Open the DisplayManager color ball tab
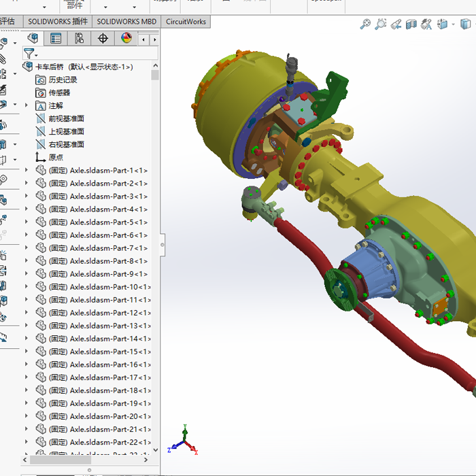This screenshot has width=476, height=476. pos(126,39)
